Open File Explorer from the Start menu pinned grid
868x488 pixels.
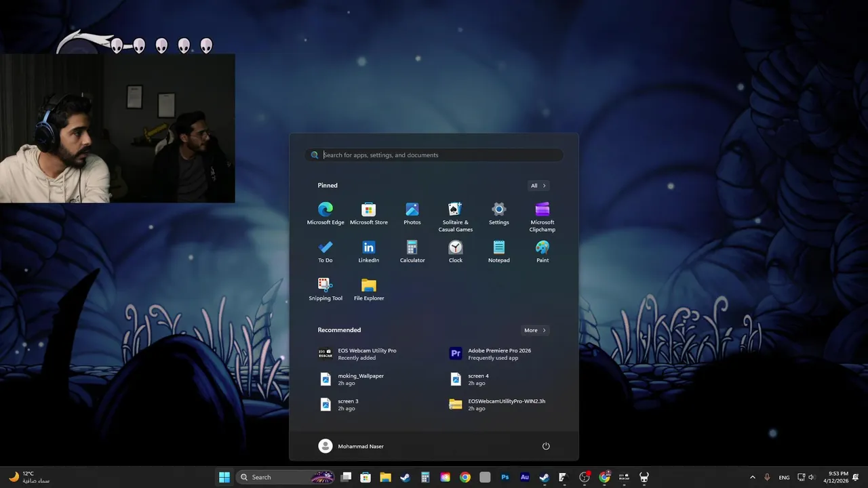click(369, 289)
